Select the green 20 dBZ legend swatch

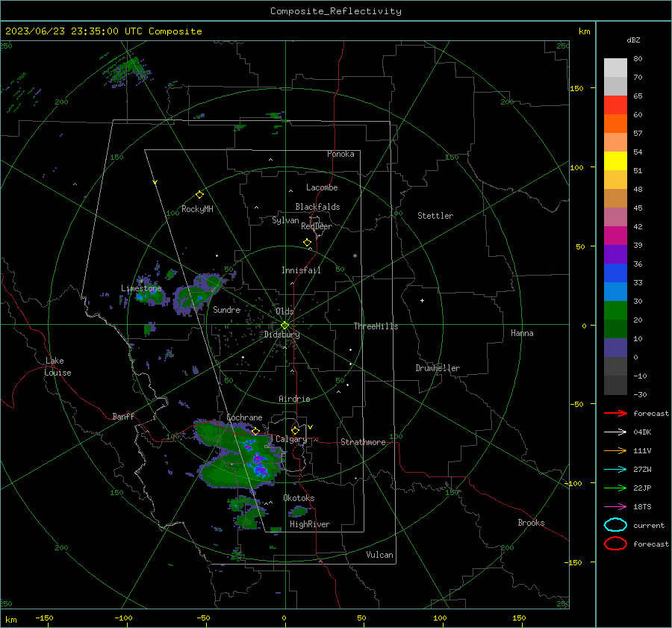615,311
